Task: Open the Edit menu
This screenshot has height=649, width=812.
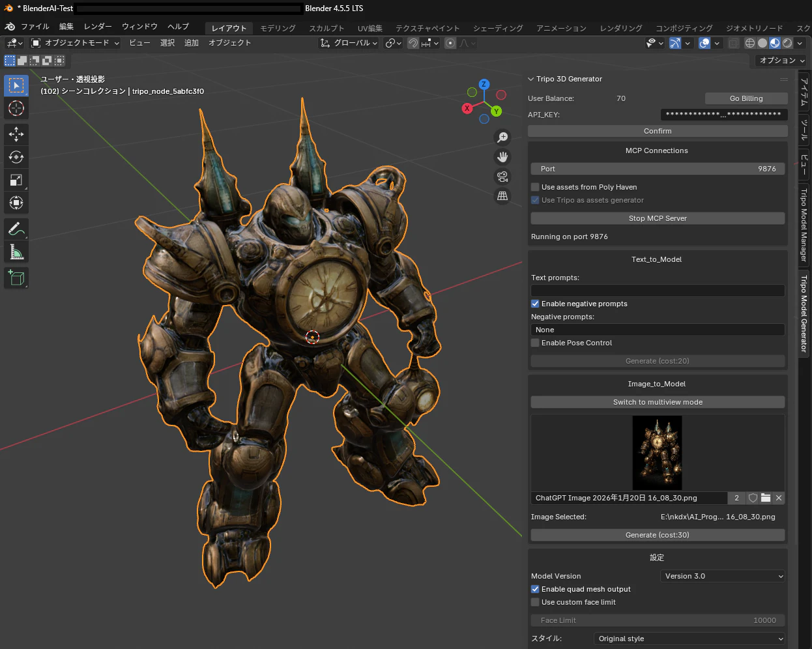Action: tap(66, 27)
